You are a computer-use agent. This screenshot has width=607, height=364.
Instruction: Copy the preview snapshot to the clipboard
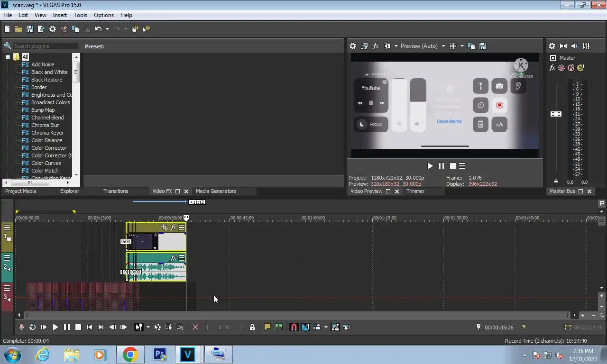471,46
